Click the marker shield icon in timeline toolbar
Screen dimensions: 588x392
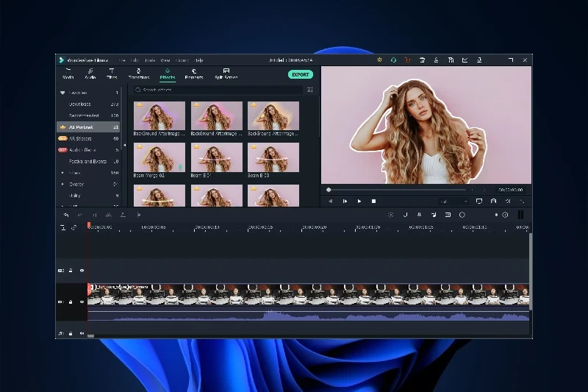(405, 215)
